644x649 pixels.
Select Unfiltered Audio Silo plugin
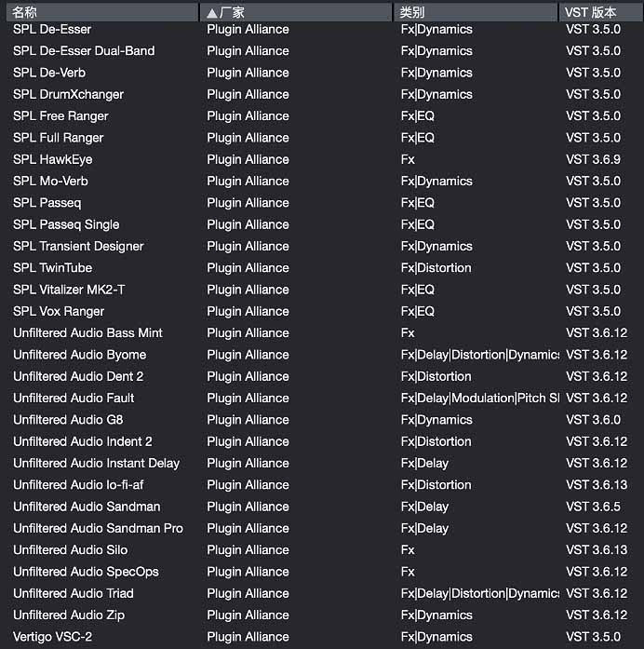coord(322,550)
